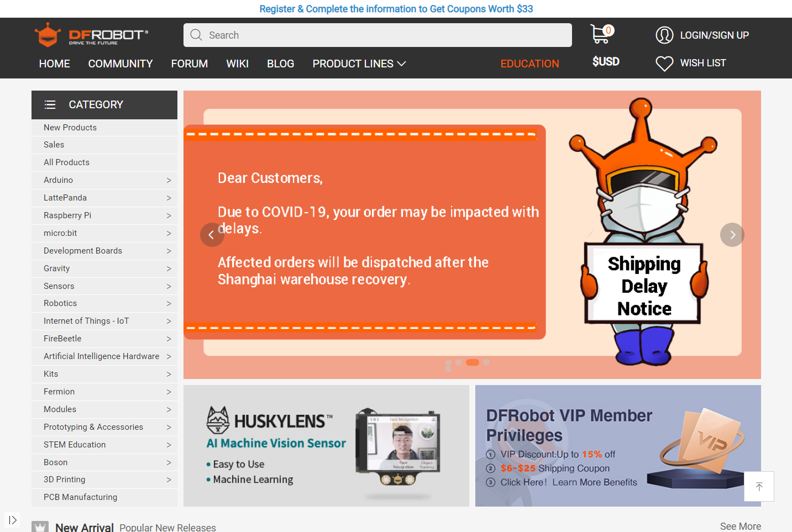The width and height of the screenshot is (792, 532).
Task: Click the wish list heart icon
Action: coord(664,64)
